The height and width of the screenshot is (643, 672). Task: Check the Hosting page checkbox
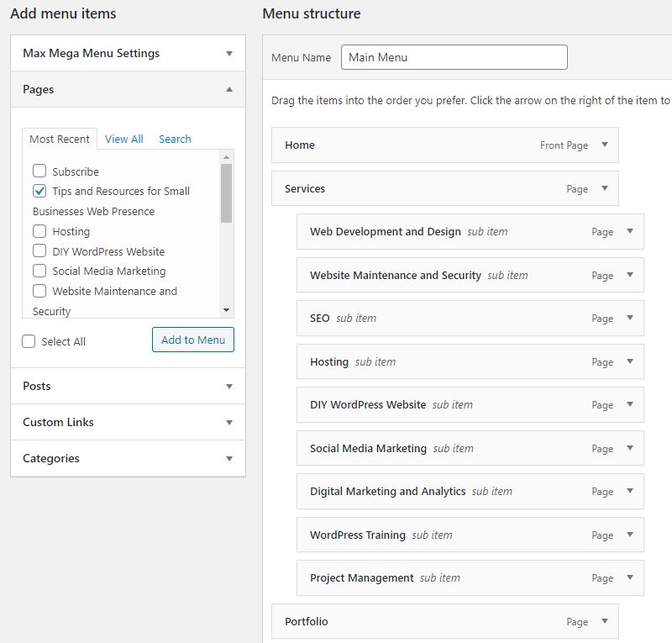click(x=38, y=231)
